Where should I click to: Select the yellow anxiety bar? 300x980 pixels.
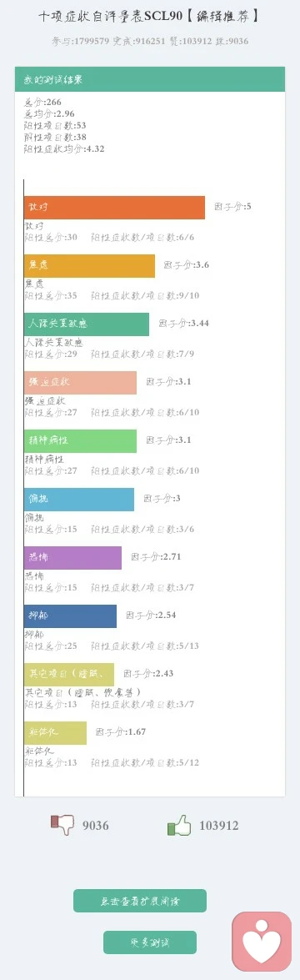pyautogui.click(x=89, y=265)
